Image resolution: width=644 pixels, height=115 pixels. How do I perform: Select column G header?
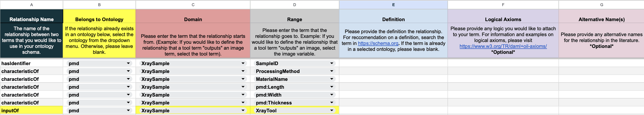pyautogui.click(x=601, y=5)
